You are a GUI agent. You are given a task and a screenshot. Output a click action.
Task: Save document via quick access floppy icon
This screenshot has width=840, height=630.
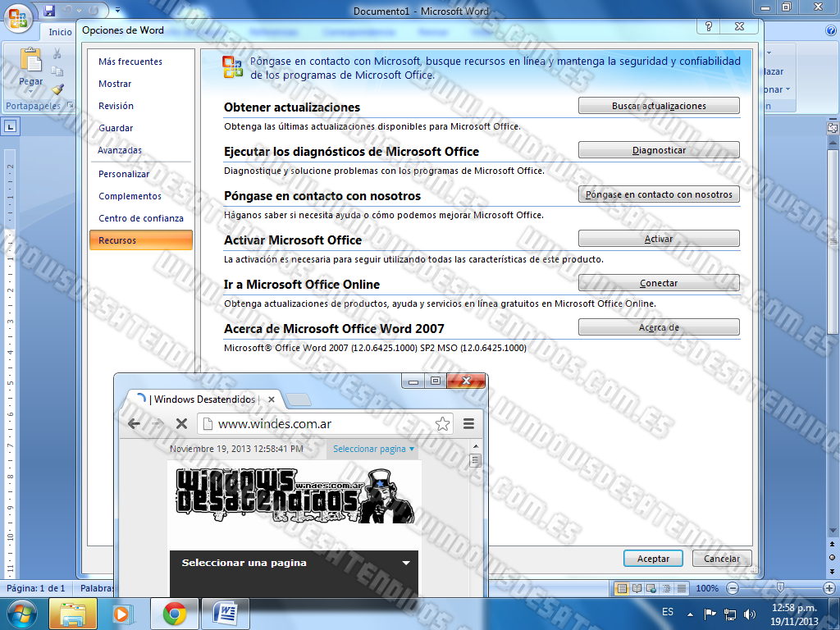(x=49, y=10)
